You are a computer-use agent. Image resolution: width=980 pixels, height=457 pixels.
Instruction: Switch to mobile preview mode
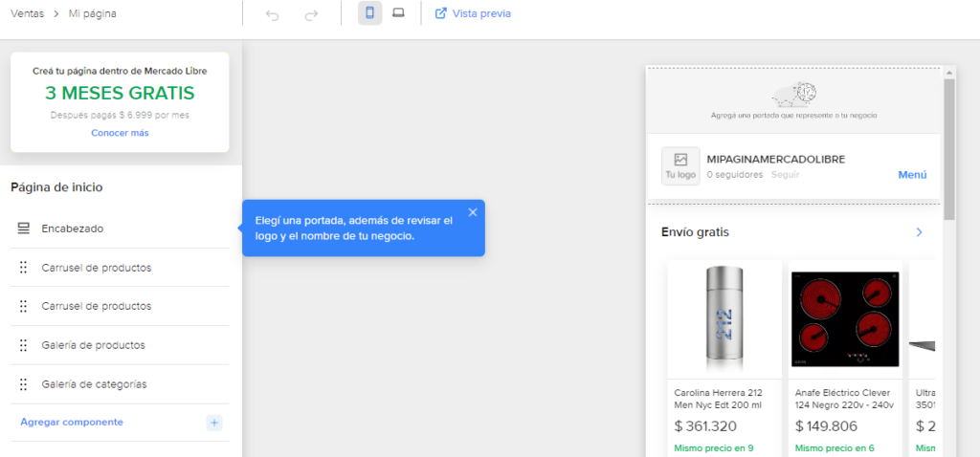click(370, 13)
